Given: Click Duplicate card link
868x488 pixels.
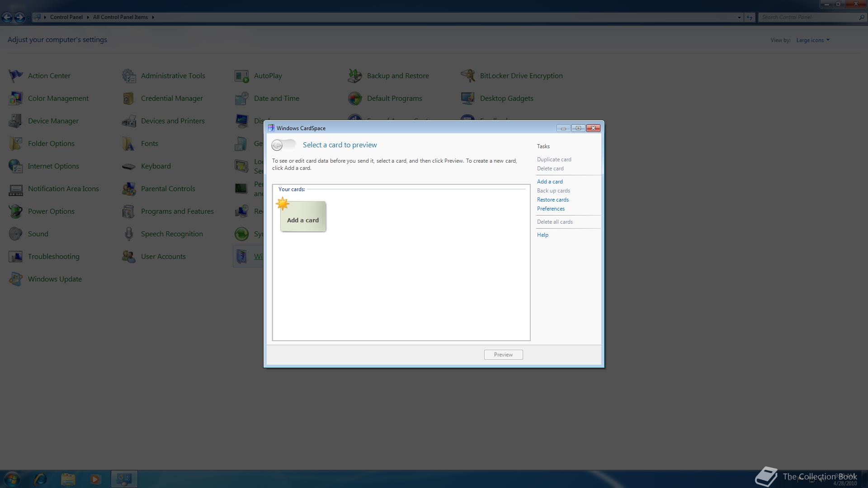Looking at the screenshot, I should pyautogui.click(x=554, y=160).
